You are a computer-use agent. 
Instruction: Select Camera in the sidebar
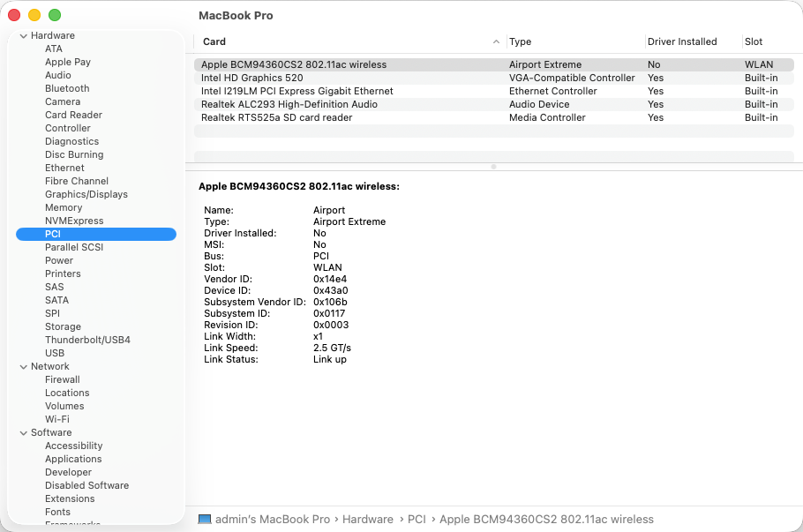pos(63,101)
